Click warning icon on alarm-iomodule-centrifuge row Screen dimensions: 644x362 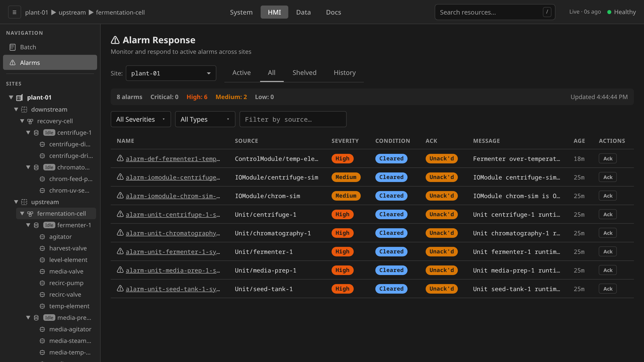(x=120, y=177)
